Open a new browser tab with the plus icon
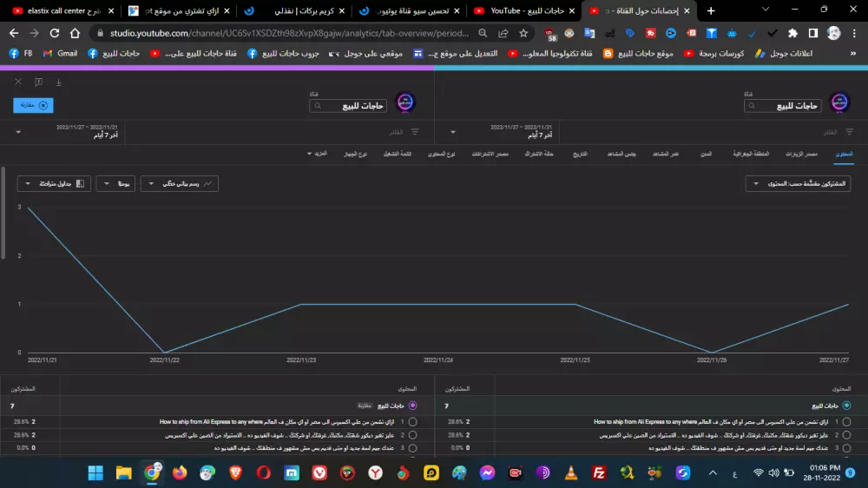 711,10
